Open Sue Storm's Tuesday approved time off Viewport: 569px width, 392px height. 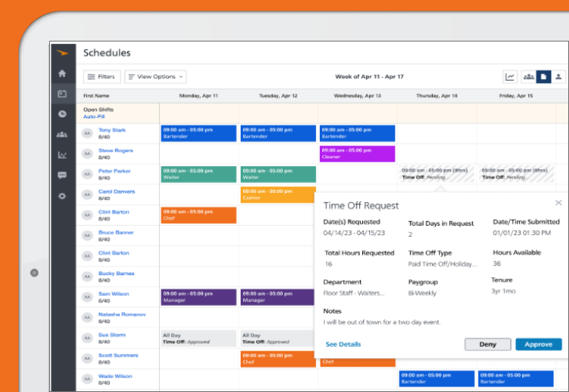(278, 338)
